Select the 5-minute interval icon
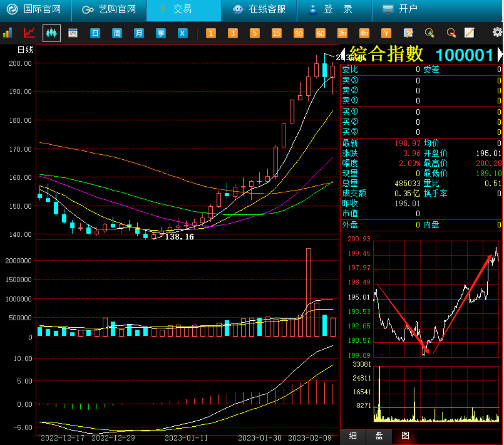This screenshot has width=504, height=445. [x=255, y=33]
